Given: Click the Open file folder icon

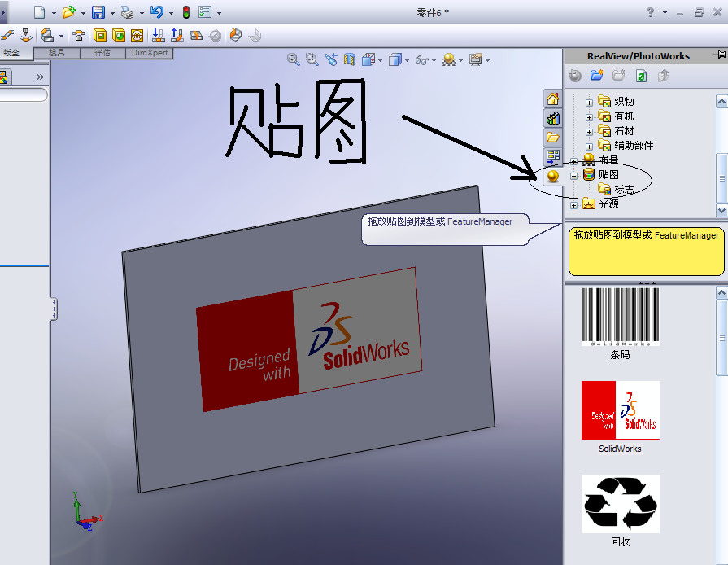Looking at the screenshot, I should (x=68, y=12).
